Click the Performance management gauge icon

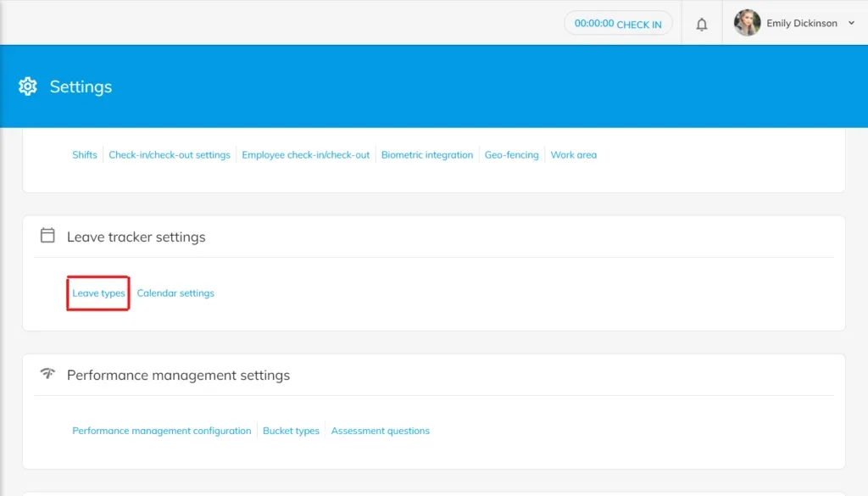(x=47, y=374)
